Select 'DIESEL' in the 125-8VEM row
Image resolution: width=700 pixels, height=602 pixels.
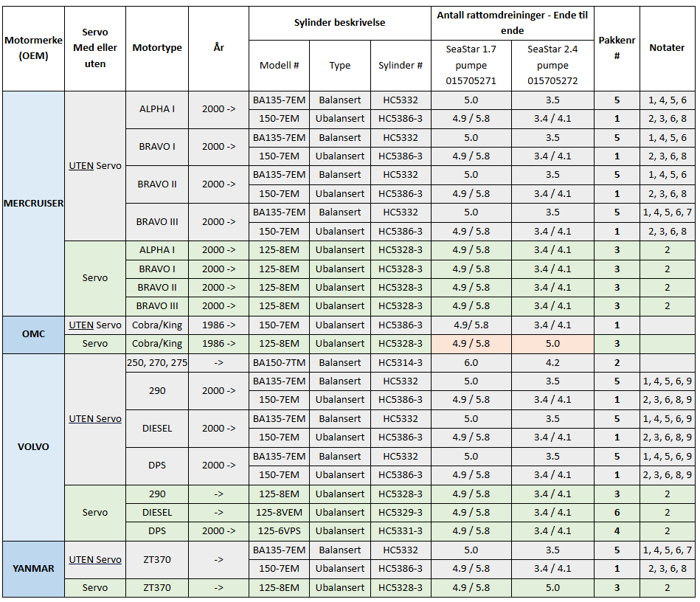(x=157, y=513)
